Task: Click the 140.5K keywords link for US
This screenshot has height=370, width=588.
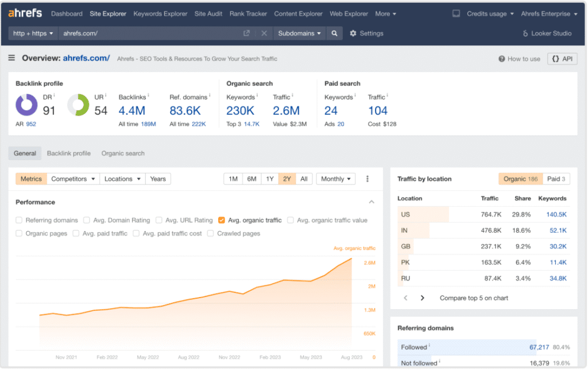Action: [x=556, y=214]
